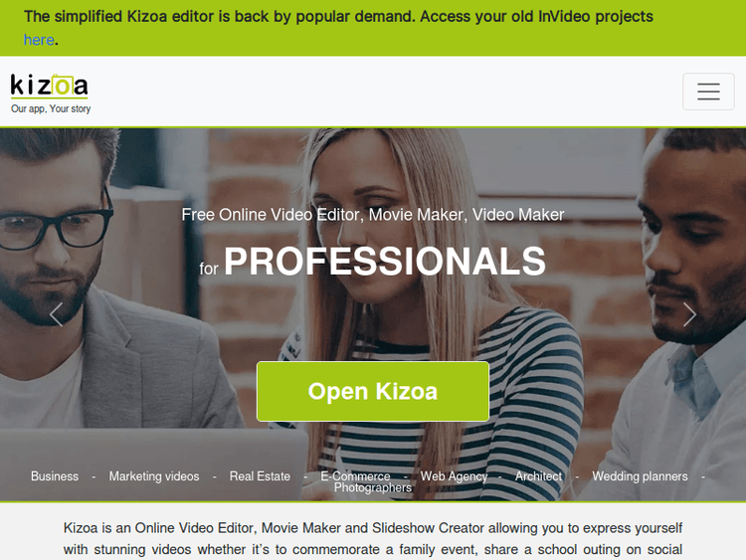The image size is (746, 560).
Task: Click the Kizoa description paragraph
Action: [373, 539]
